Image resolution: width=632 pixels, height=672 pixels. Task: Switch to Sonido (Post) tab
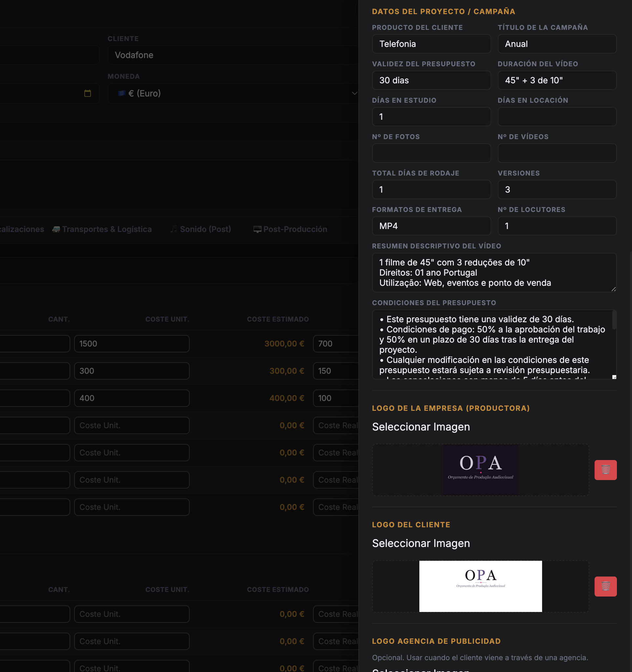pyautogui.click(x=201, y=229)
